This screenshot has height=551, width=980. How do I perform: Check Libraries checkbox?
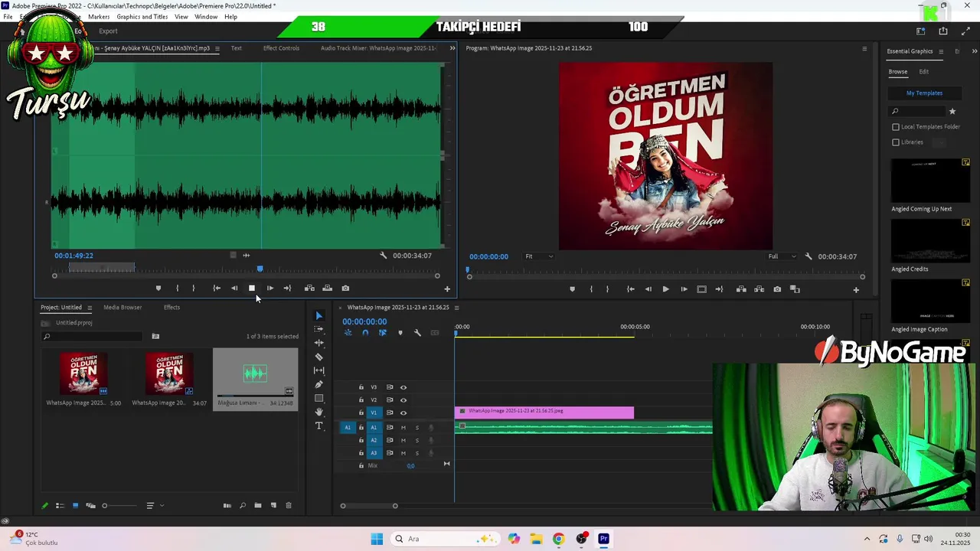click(896, 142)
